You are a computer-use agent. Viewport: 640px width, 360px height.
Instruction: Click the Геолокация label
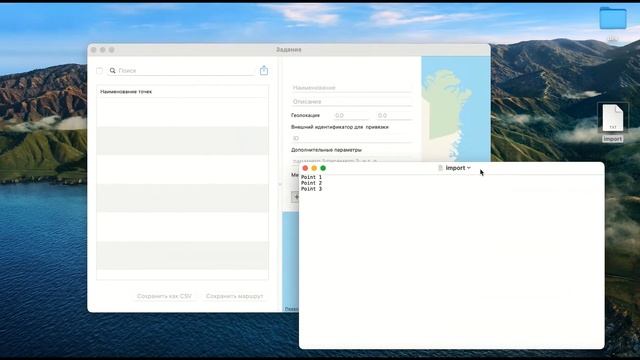pos(306,116)
